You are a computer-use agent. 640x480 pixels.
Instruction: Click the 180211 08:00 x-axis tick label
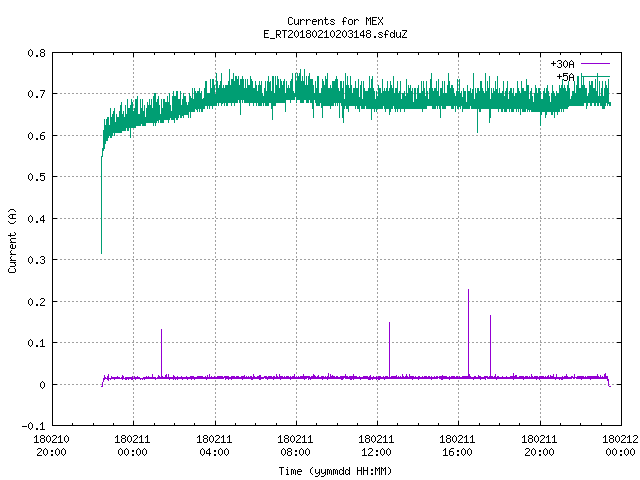295,446
